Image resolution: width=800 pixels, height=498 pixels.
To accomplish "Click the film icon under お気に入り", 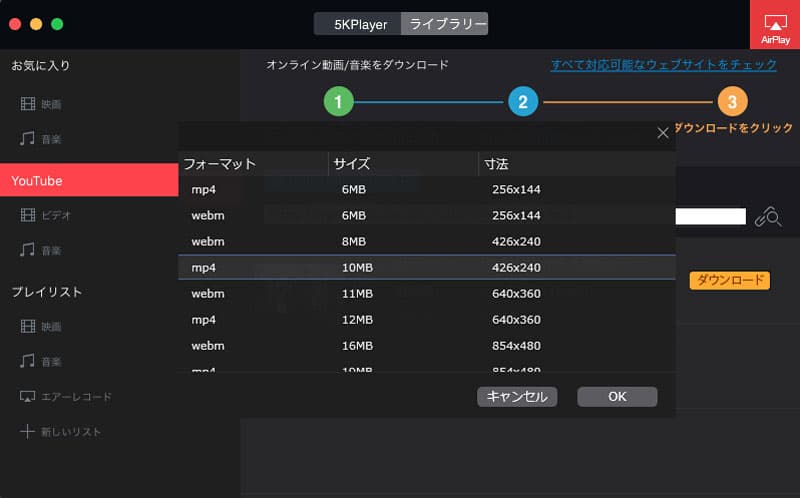I will (28, 104).
